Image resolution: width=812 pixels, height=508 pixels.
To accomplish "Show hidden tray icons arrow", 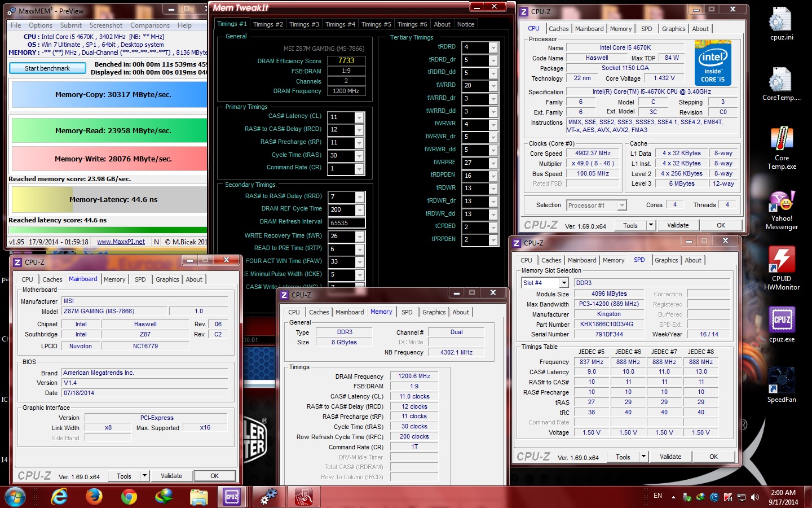I will click(673, 497).
